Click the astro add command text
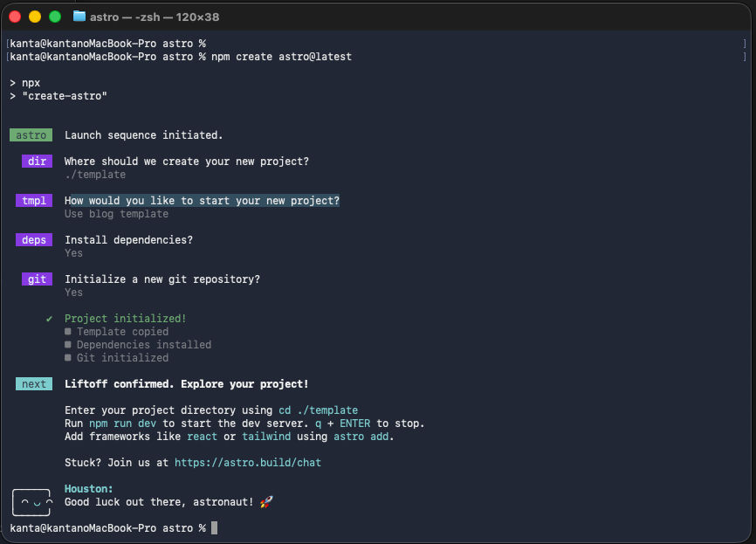Image resolution: width=756 pixels, height=544 pixels. [x=361, y=437]
